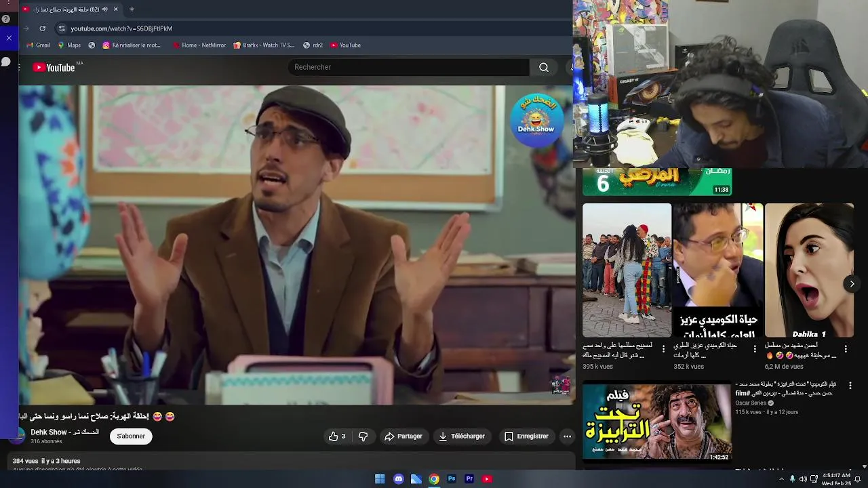Open Discord from the taskbar
The width and height of the screenshot is (868, 488).
(x=399, y=479)
